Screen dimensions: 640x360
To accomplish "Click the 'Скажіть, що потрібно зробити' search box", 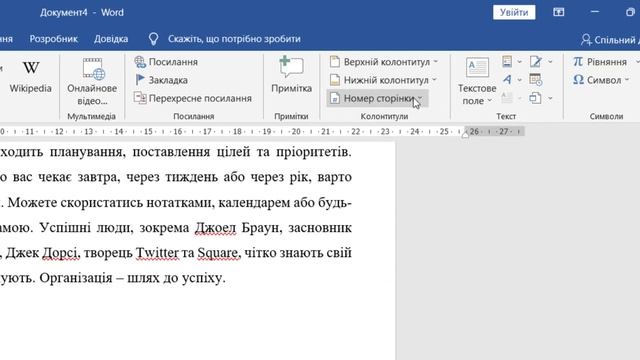I will coord(234,39).
